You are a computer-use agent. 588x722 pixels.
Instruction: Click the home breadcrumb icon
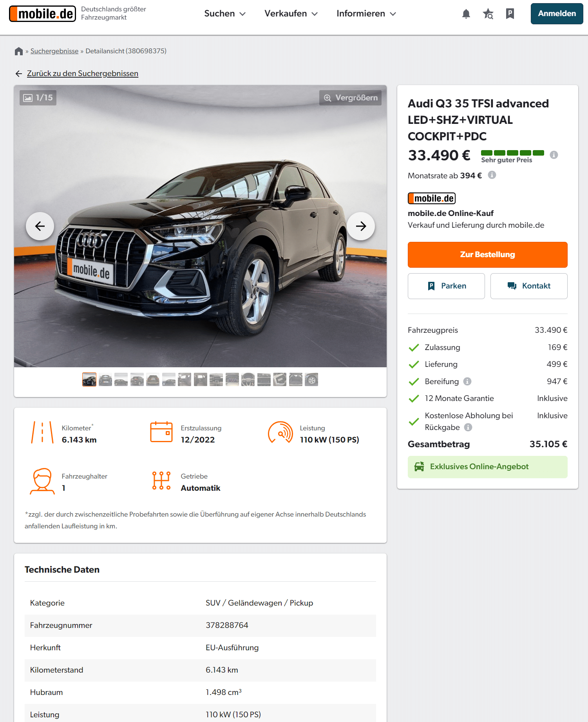coord(19,51)
